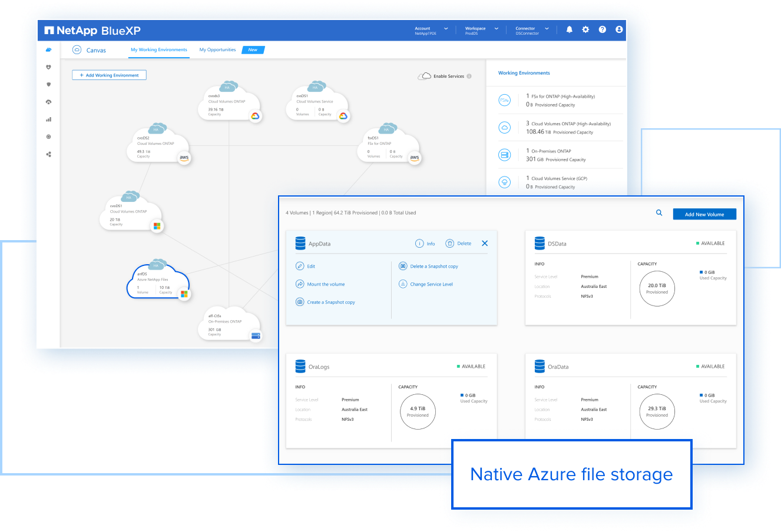Open the Connector dropdown
The image size is (781, 532).
[532, 31]
